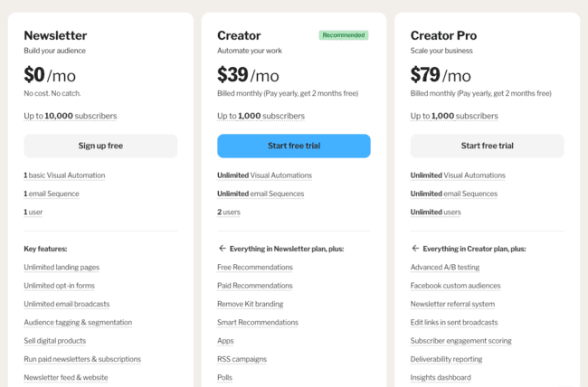Image resolution: width=588 pixels, height=387 pixels.
Task: Click "Free Recommendations" in Creator plan
Action: (255, 268)
